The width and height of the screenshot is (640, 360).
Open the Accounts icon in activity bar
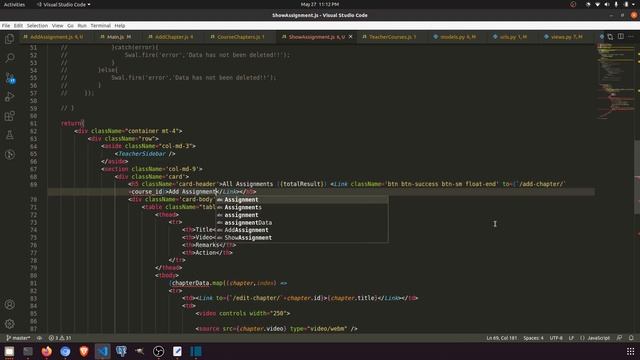click(x=9, y=304)
